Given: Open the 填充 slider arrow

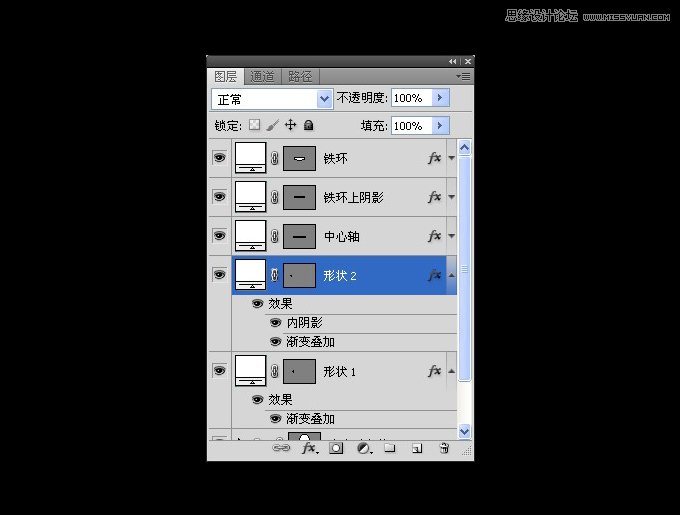Looking at the screenshot, I should (440, 126).
